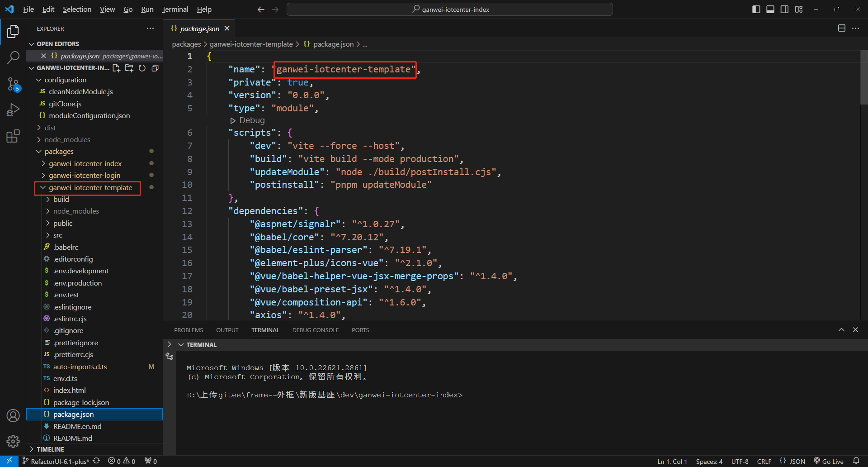The height and width of the screenshot is (467, 868).
Task: Expand the TIMELINE section
Action: (x=50, y=449)
